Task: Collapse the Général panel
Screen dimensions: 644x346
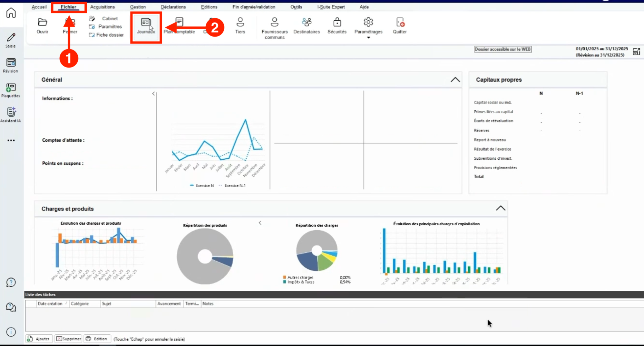Action: [x=455, y=79]
